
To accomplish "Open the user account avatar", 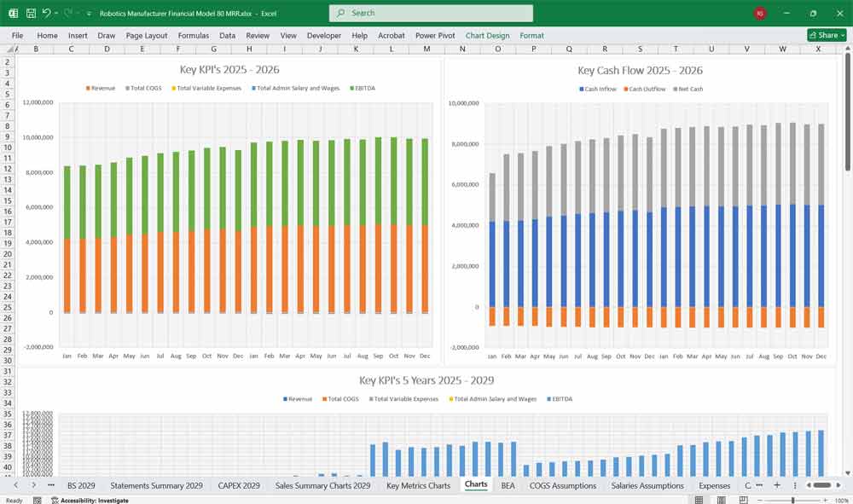I will [760, 14].
